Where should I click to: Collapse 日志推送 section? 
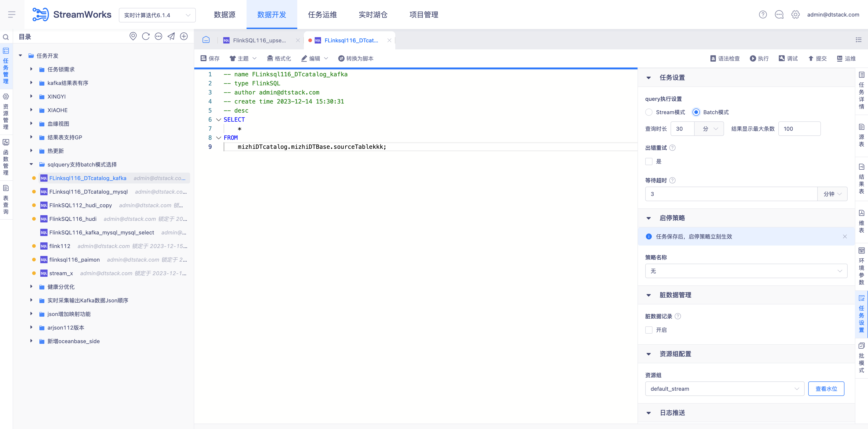648,413
